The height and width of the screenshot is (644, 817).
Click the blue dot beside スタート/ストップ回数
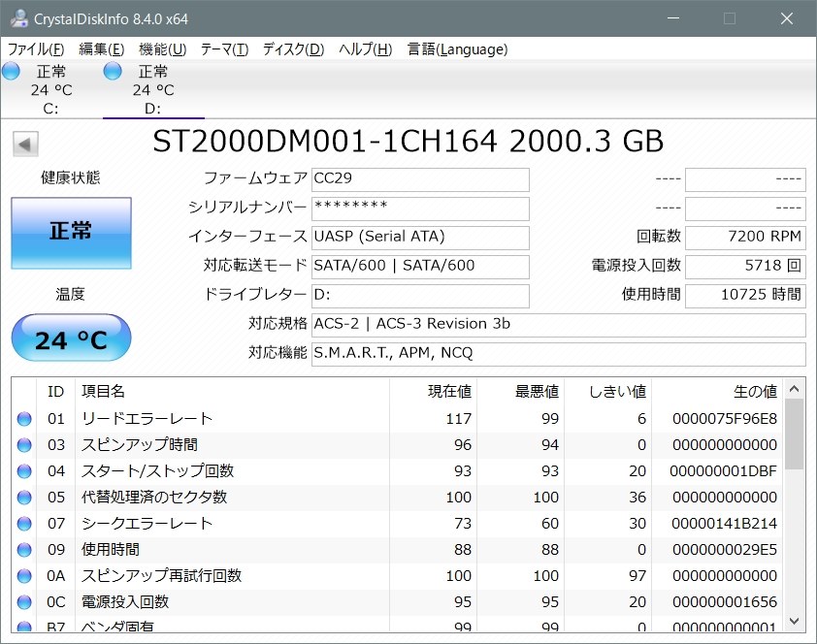click(23, 470)
